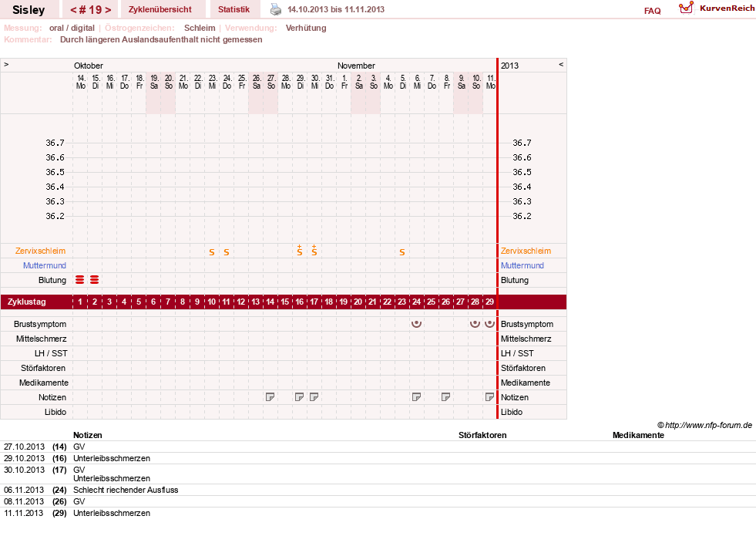756x553 pixels.
Task: Open the http://www.nfp-forum.de link
Action: tap(708, 425)
